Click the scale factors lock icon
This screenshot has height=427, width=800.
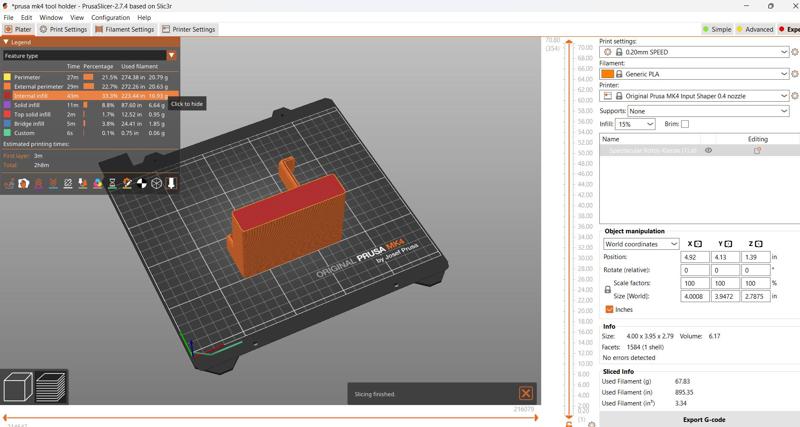pyautogui.click(x=607, y=289)
